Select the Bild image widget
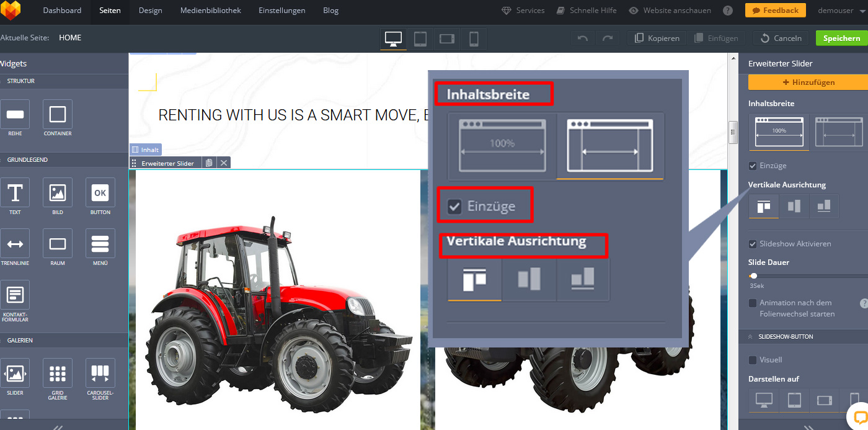Image resolution: width=868 pixels, height=430 pixels. (x=58, y=193)
